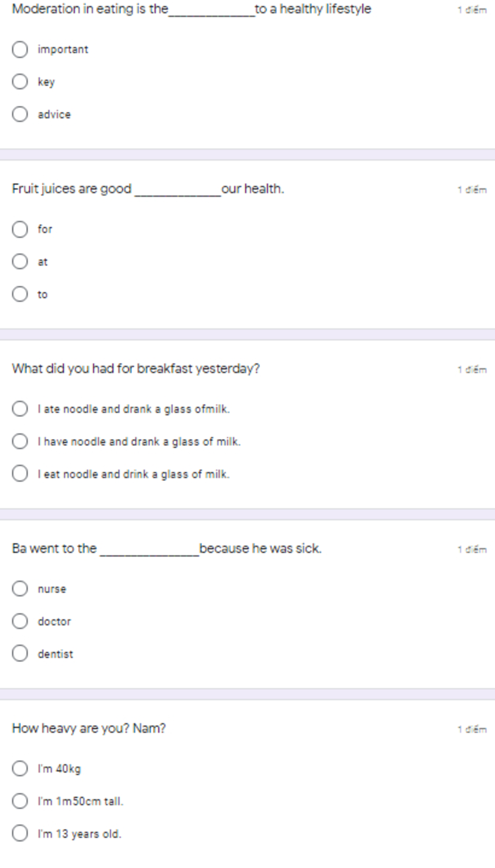Select 'I have noodle and drank' option

pyautogui.click(x=20, y=441)
